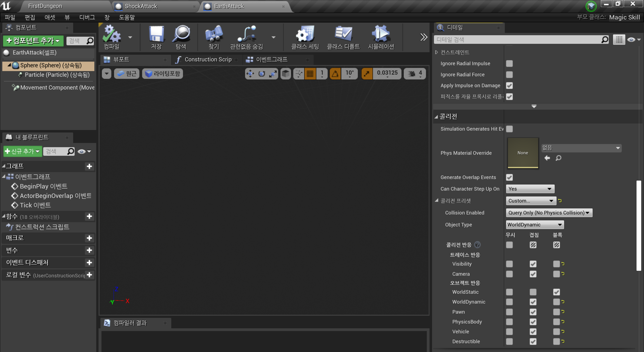Enable Ignore Radial Impulse checkbox

coord(509,64)
